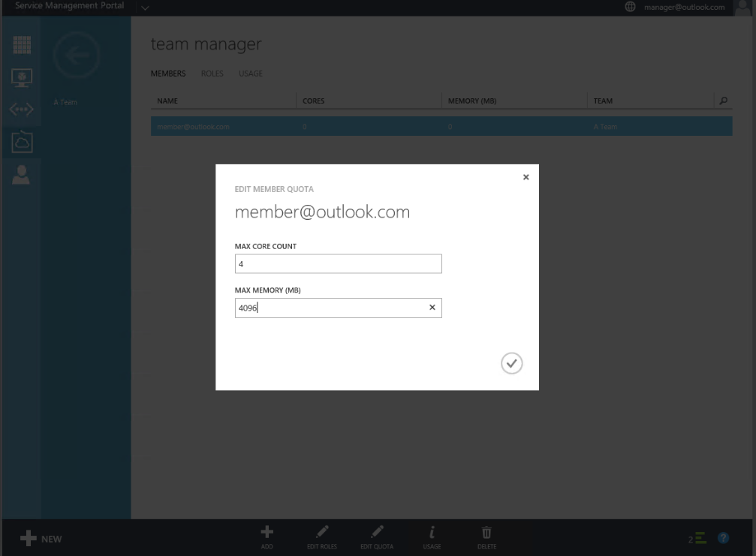Click the search magnifier in table header

point(723,101)
